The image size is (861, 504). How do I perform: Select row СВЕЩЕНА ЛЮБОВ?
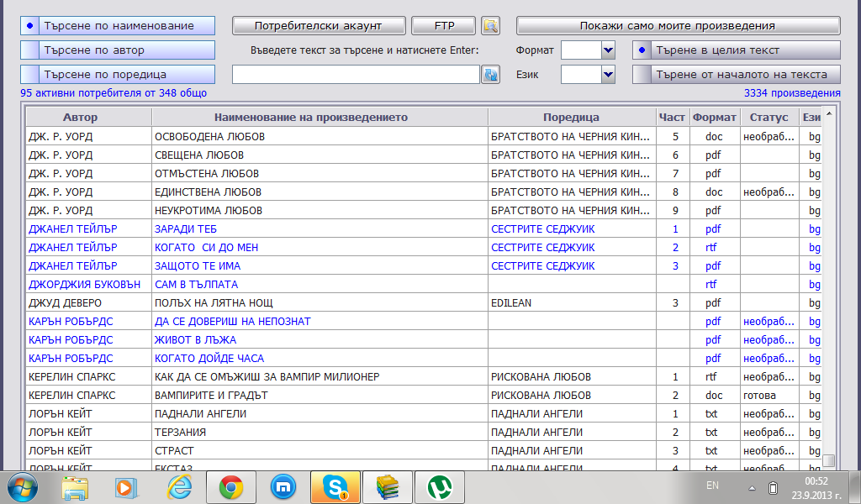(424, 155)
